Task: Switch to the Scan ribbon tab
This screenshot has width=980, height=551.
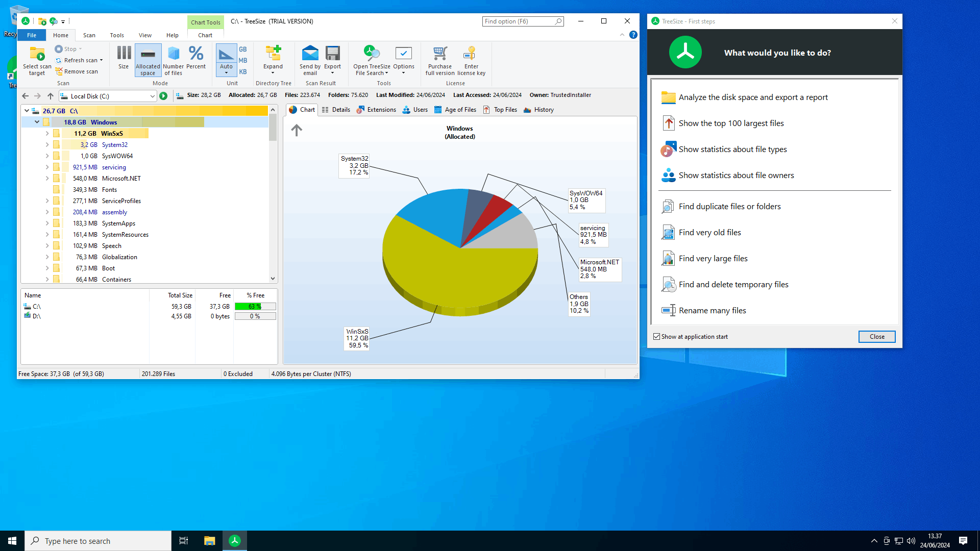Action: point(89,35)
